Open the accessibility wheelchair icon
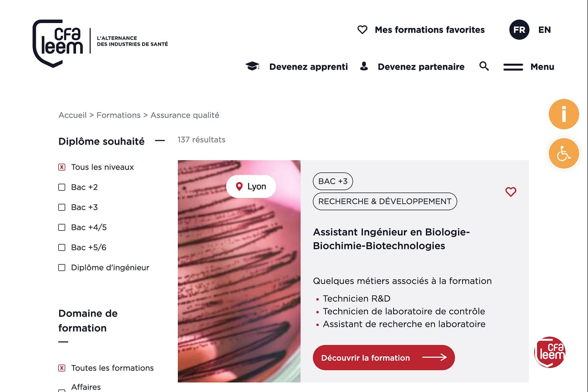 pos(563,154)
